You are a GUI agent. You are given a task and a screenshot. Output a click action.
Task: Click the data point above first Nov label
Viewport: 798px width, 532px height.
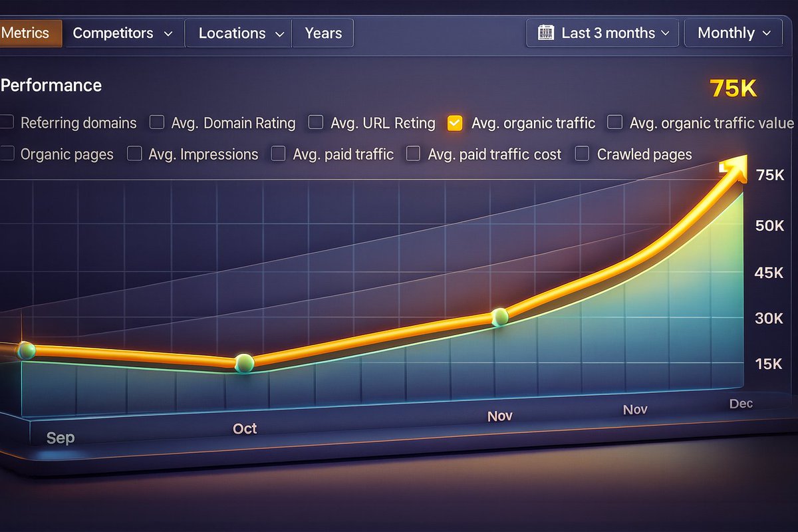tap(499, 317)
